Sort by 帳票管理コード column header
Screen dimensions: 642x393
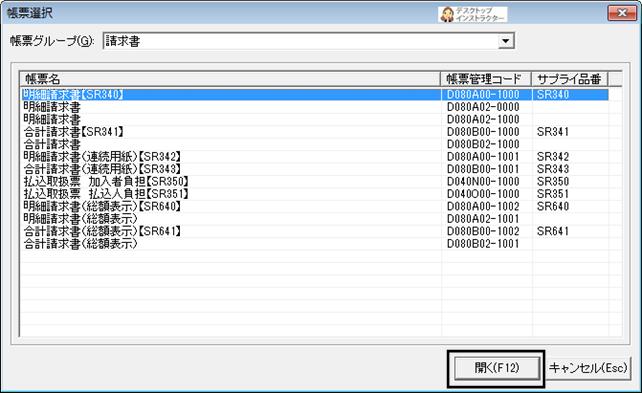click(486, 79)
